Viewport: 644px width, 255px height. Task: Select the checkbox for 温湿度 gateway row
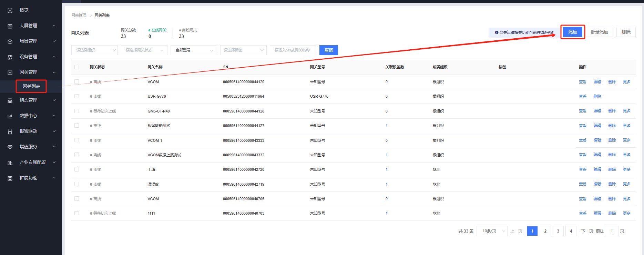tap(76, 184)
